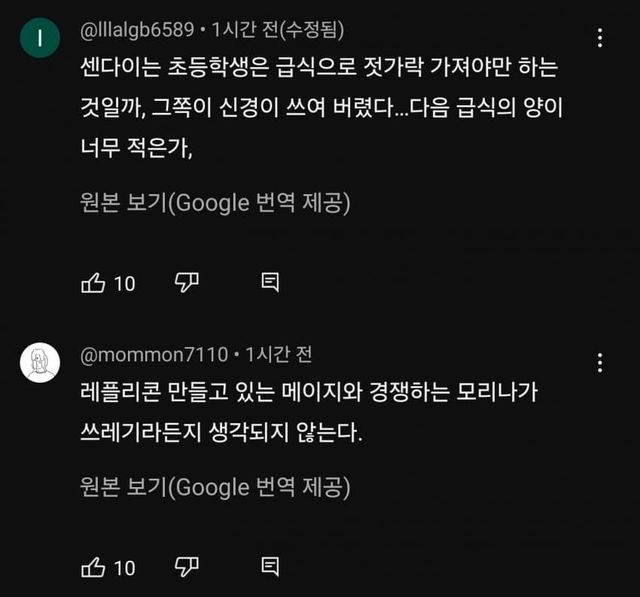This screenshot has height=597, width=640.
Task: Like the comment by @mommon7110
Action: coord(93,567)
